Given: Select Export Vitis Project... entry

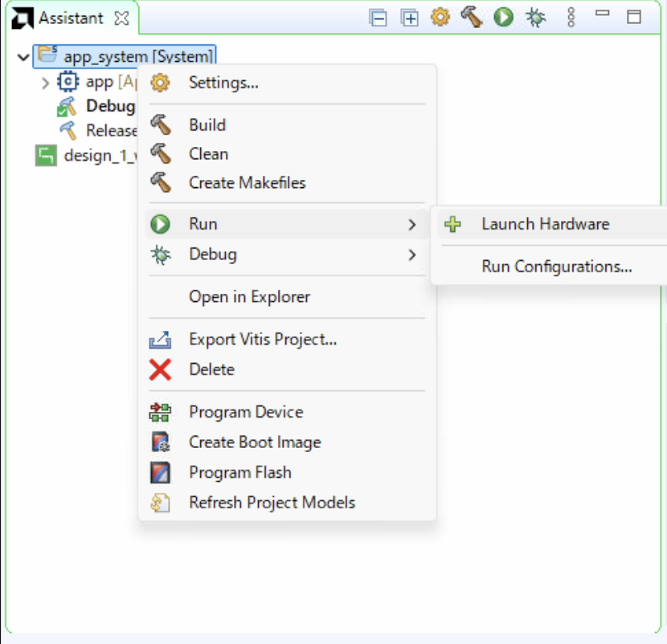Looking at the screenshot, I should point(263,339).
